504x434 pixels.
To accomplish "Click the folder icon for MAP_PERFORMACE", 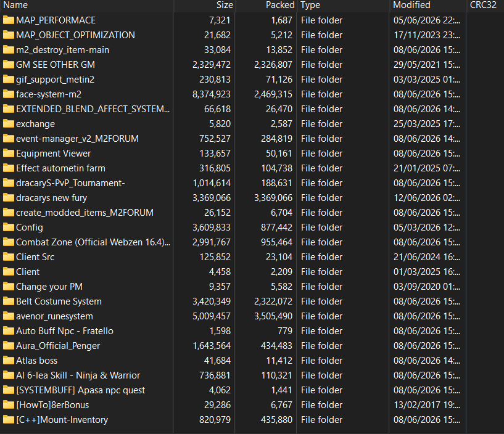I will pos(9,20).
